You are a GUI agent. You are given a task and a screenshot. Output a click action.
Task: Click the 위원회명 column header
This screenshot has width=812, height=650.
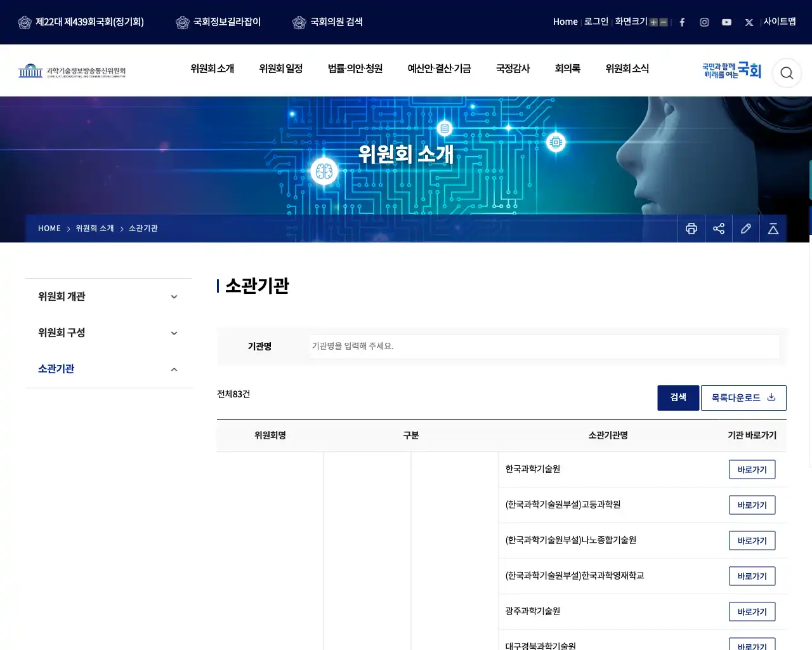coord(270,435)
